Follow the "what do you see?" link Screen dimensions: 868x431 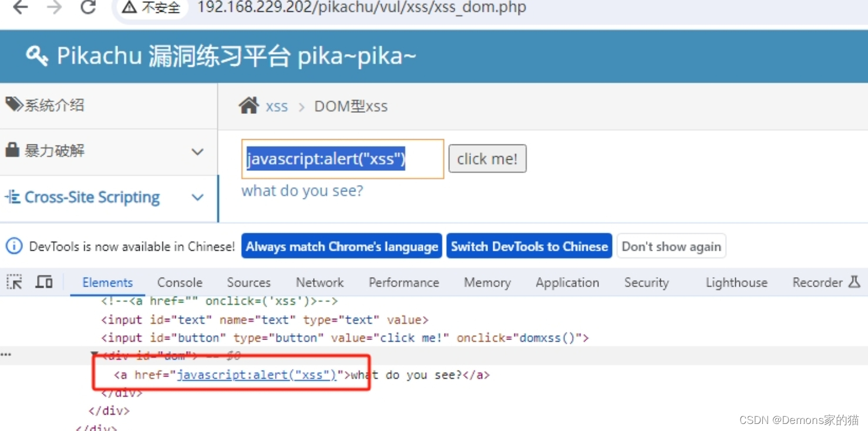coord(302,191)
